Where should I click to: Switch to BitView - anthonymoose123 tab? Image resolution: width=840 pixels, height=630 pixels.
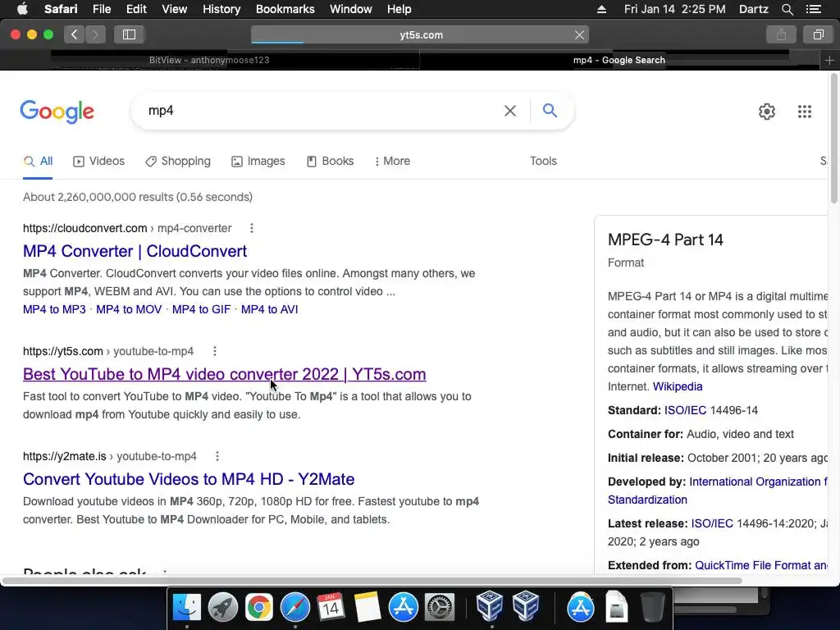209,60
